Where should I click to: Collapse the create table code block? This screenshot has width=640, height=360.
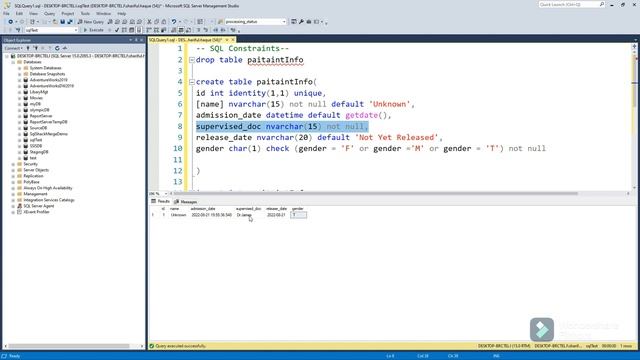pyautogui.click(x=192, y=82)
